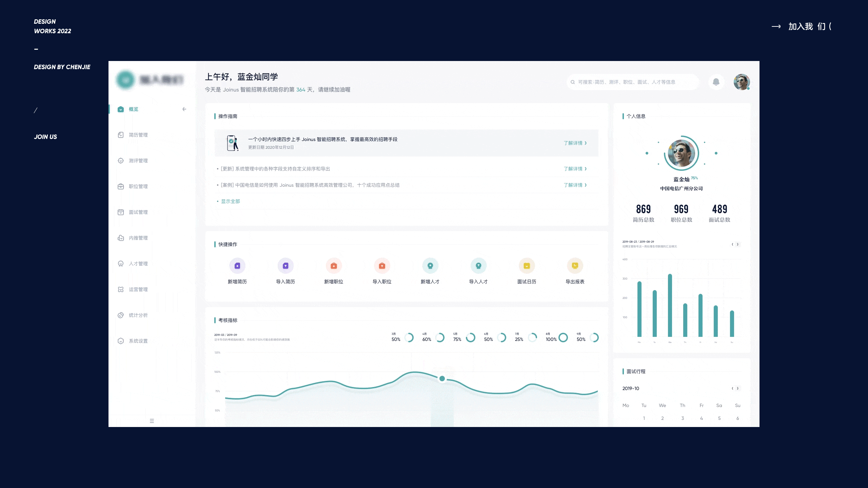Click JOIN US text on left
This screenshot has width=868, height=488.
(45, 137)
